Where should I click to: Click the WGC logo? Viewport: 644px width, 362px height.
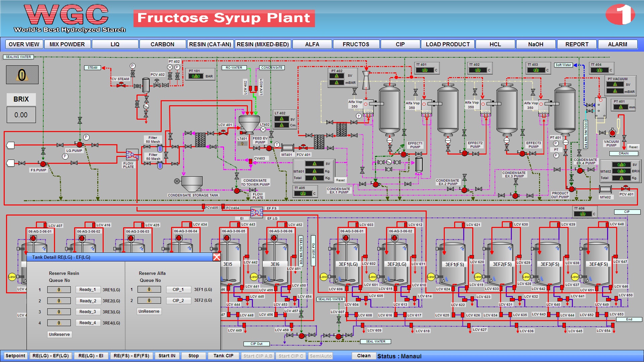click(x=67, y=17)
